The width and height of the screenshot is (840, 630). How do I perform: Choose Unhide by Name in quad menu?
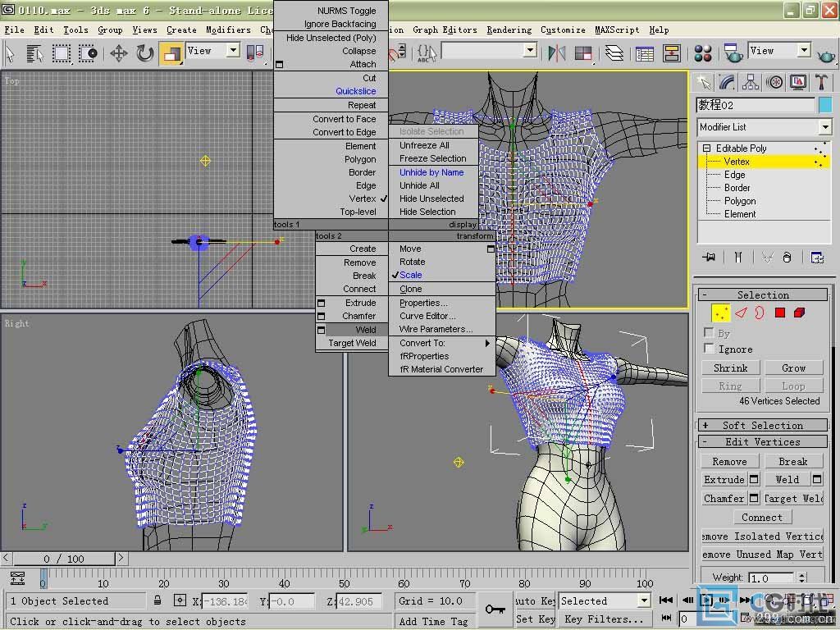(x=431, y=172)
